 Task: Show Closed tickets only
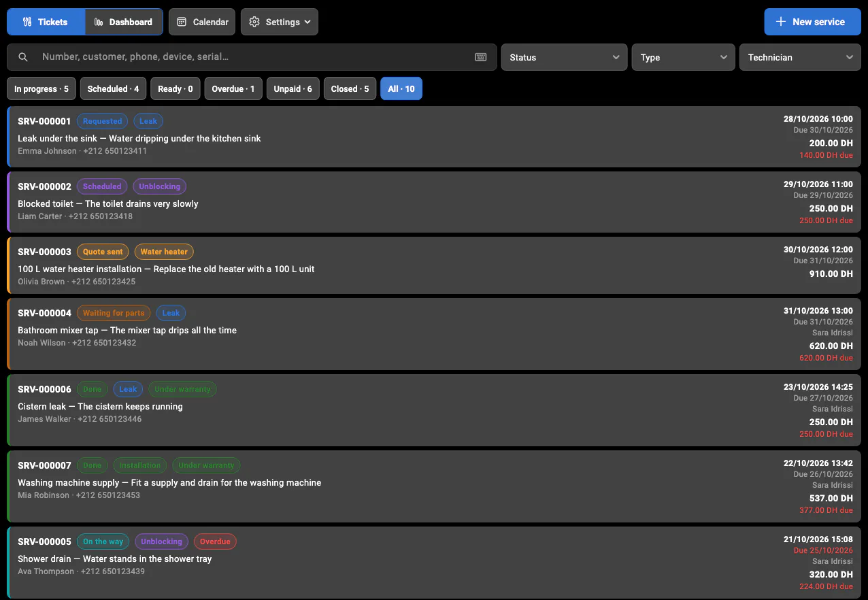[x=350, y=88]
